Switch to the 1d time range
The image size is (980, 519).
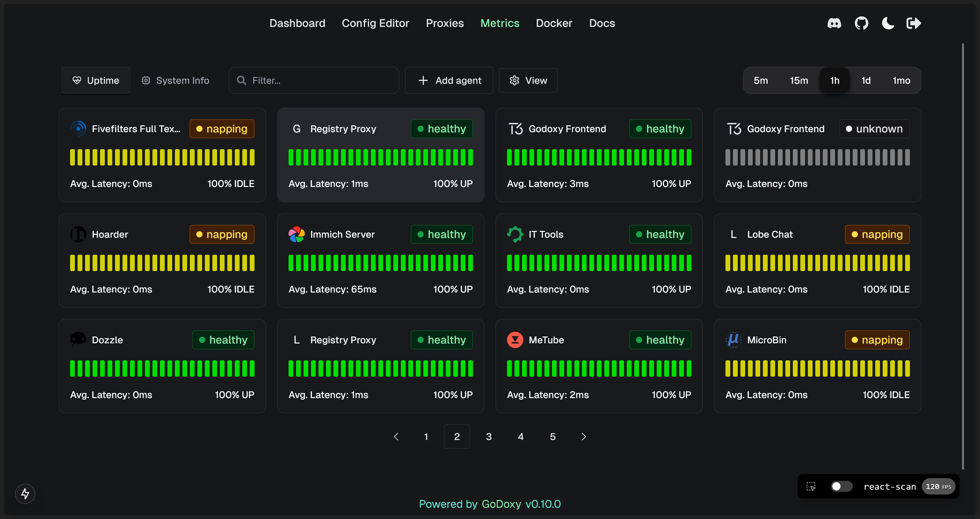point(866,80)
